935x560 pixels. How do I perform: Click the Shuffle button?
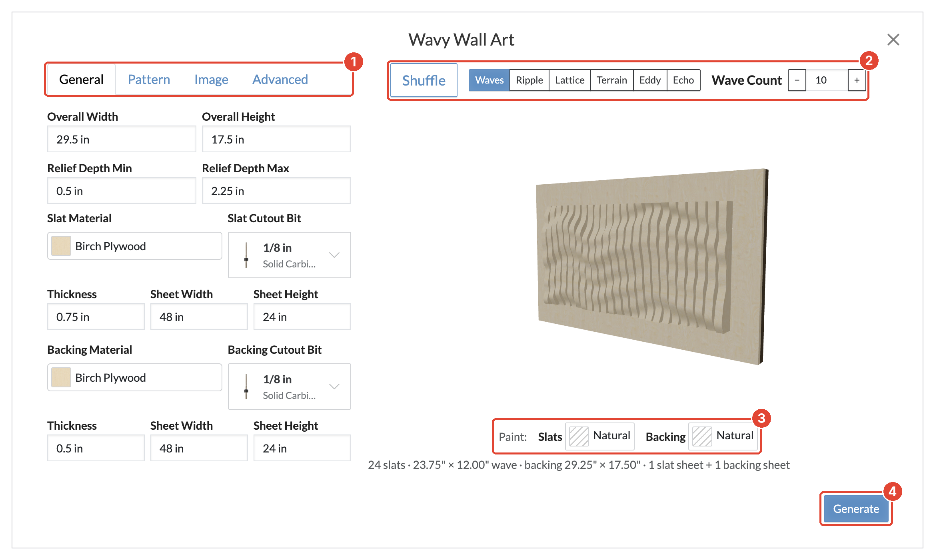[x=424, y=80]
